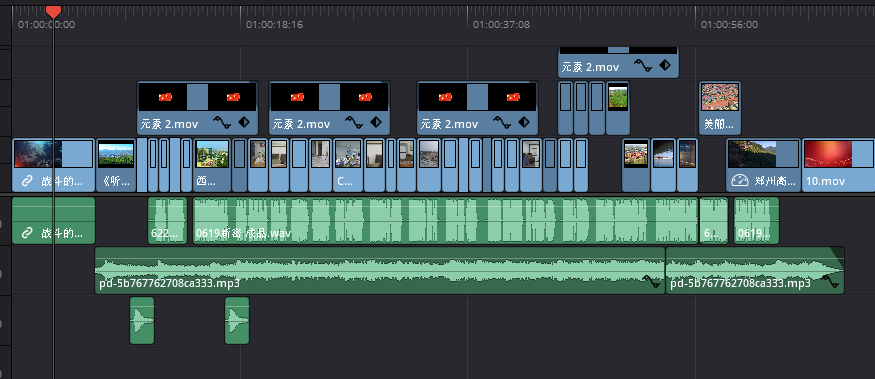Click curve icon on first pd-5b767762708ca333.mp3 clip

650,281
